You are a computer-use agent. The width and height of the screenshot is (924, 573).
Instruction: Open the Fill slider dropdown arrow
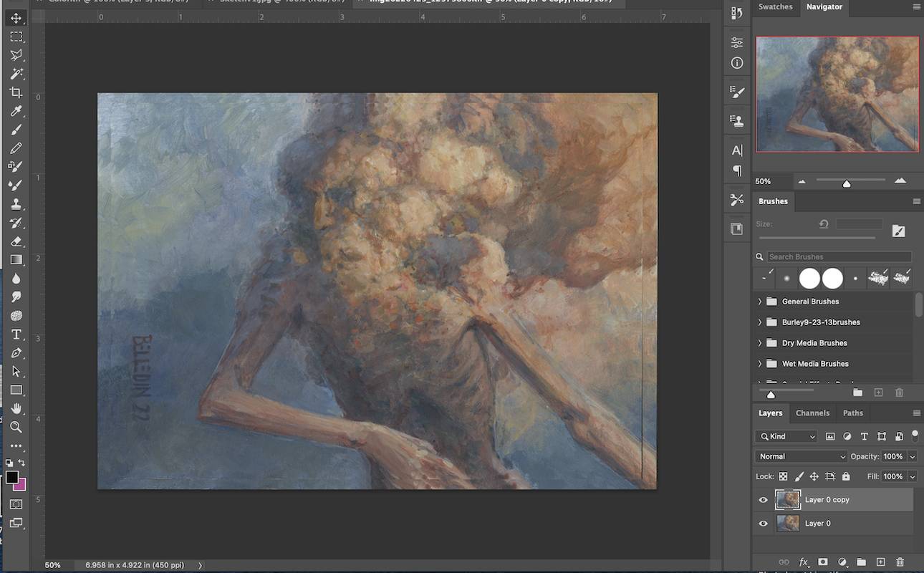tap(912, 476)
